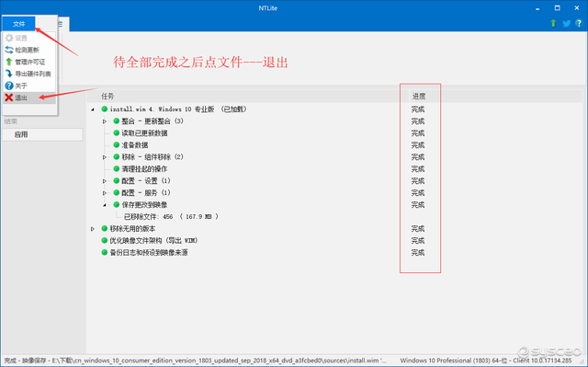
Task: Click the green upgrade arrow in title bar
Action: pos(553,23)
